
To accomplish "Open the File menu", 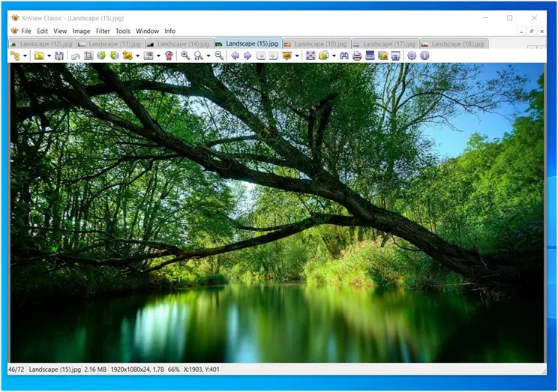I will pos(26,31).
